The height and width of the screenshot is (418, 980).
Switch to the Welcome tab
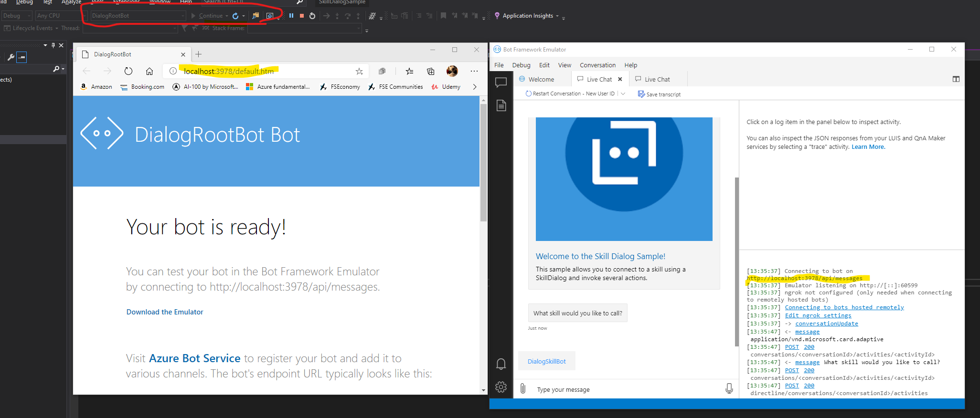[x=541, y=79]
